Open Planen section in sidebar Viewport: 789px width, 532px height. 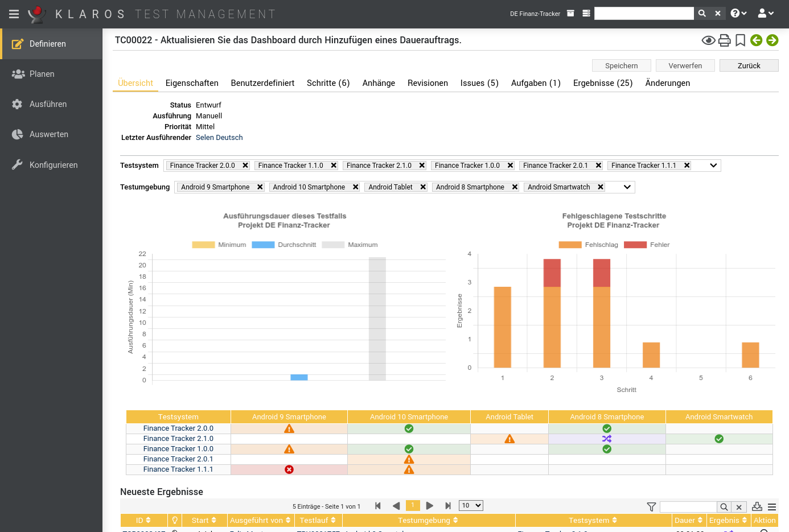click(x=51, y=74)
